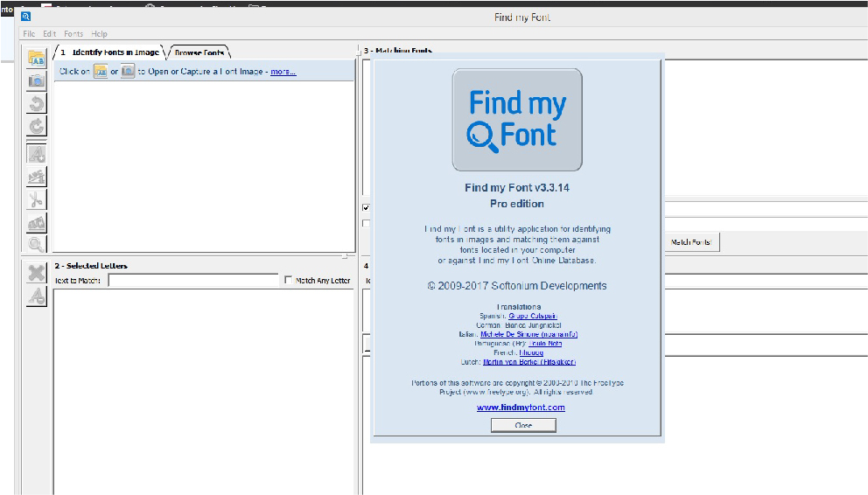Click the Match Fonts! button
This screenshot has width=868, height=495.
tap(690, 242)
